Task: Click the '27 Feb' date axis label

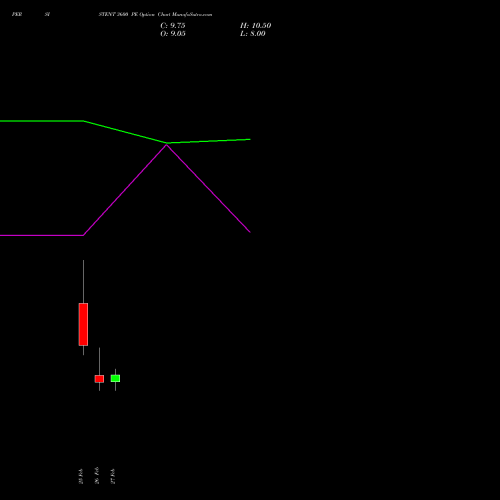Action: point(113,476)
